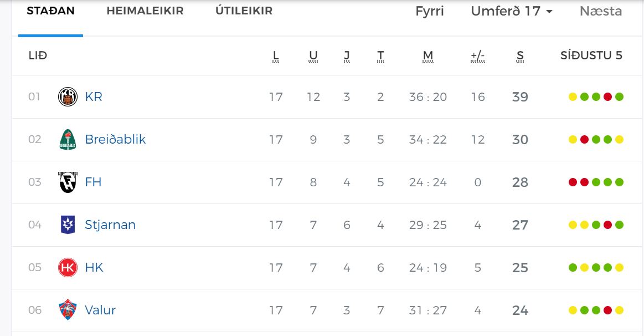Image resolution: width=644 pixels, height=336 pixels.
Task: Click the Næsta next round button
Action: [x=600, y=11]
